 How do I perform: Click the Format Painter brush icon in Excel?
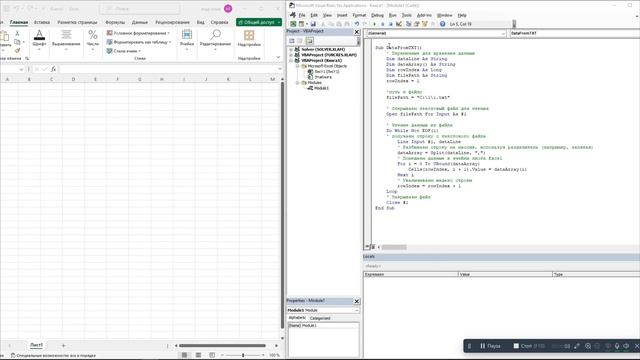(17, 51)
